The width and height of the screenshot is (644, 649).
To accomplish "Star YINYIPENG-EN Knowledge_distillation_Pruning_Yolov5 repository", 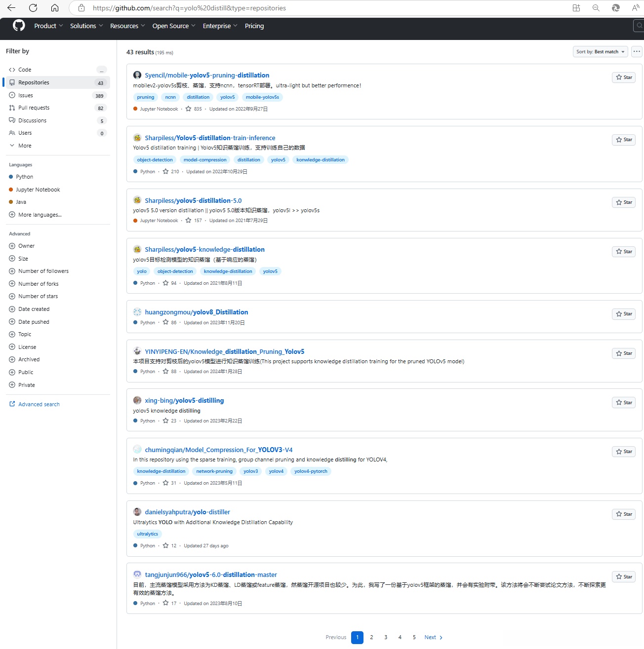I will [624, 353].
